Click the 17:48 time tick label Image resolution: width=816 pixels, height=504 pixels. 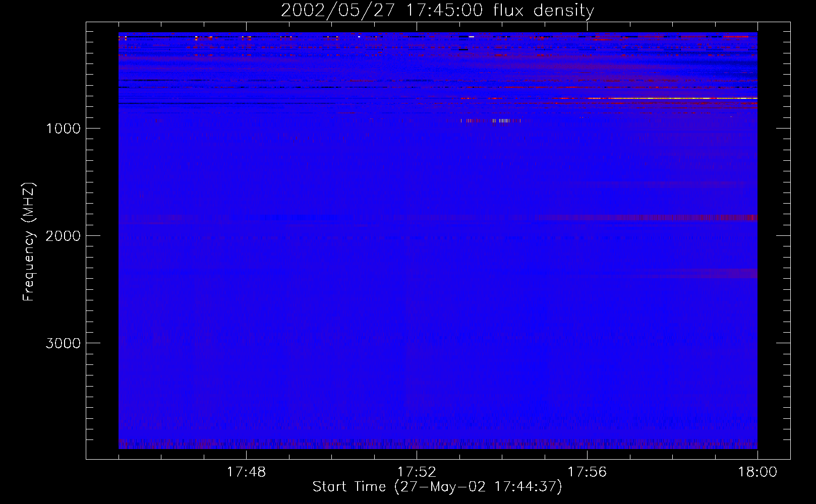(x=246, y=472)
